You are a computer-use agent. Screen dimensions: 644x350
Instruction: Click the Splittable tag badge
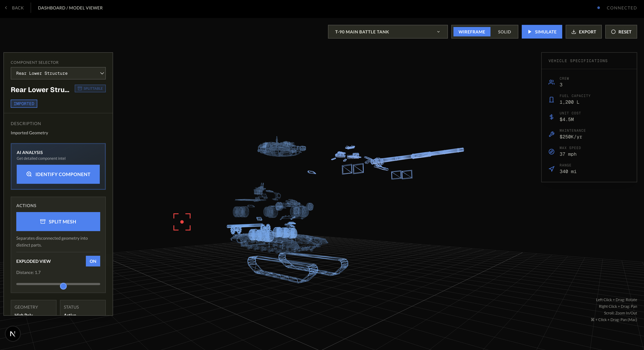(90, 88)
